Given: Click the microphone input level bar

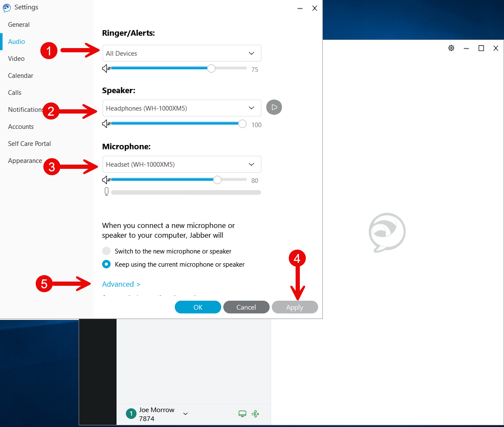Looking at the screenshot, I should 186,192.
